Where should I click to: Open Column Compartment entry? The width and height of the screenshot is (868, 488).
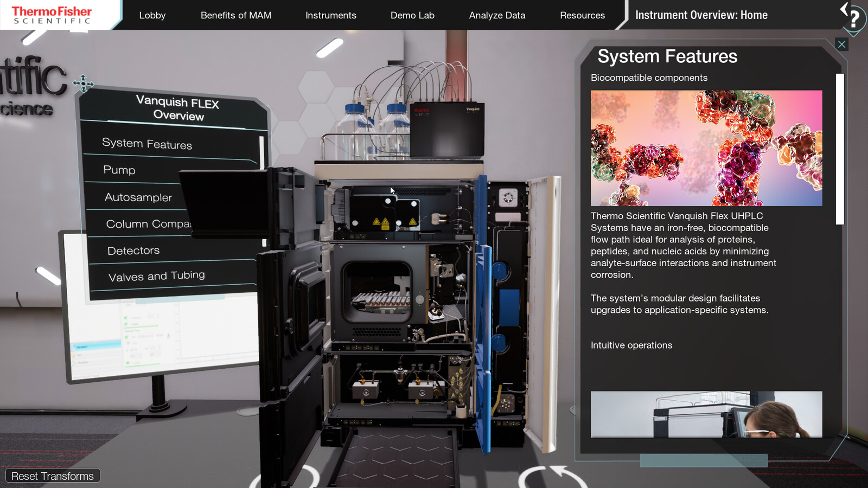click(148, 224)
